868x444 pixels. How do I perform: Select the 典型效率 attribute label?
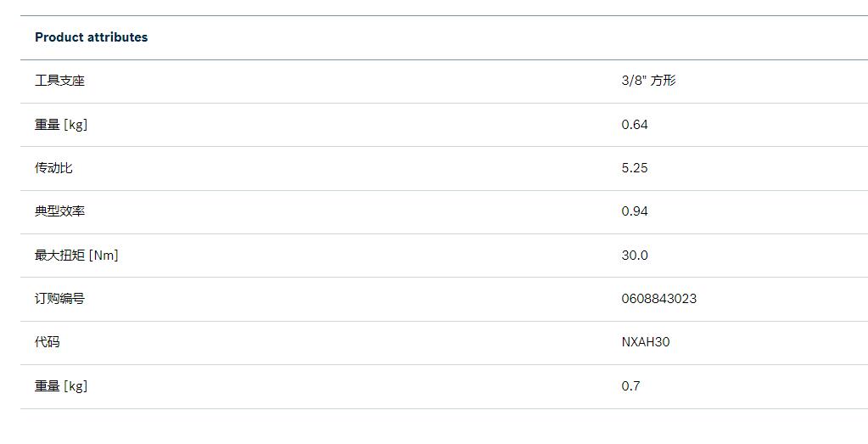(59, 211)
